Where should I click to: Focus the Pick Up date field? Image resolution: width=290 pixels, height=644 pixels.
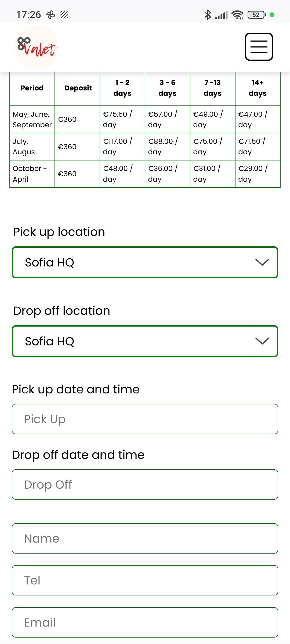point(145,419)
